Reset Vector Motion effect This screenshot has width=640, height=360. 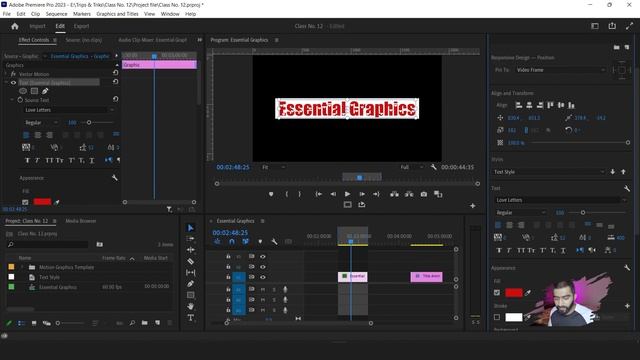pos(116,73)
